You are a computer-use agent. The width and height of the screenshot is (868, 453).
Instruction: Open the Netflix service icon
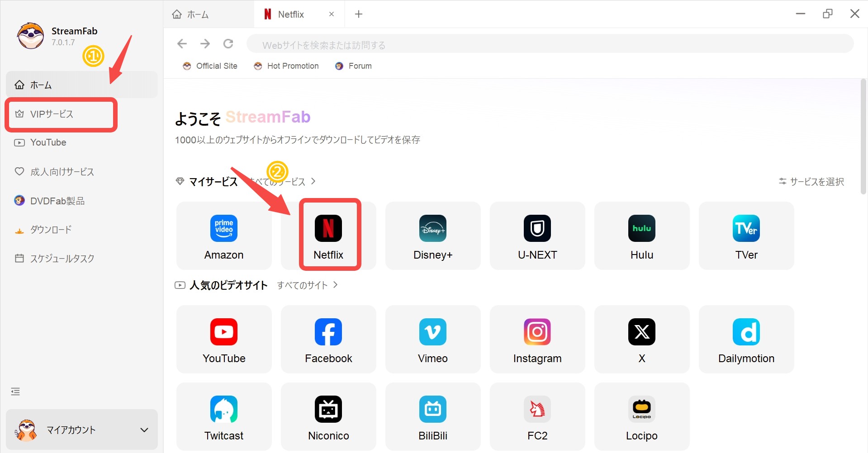[328, 235]
